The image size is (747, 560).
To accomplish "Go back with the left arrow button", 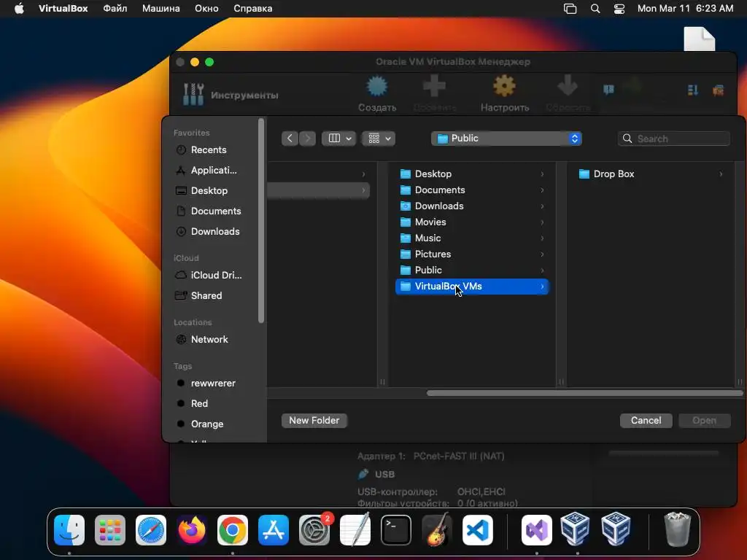I will 290,139.
